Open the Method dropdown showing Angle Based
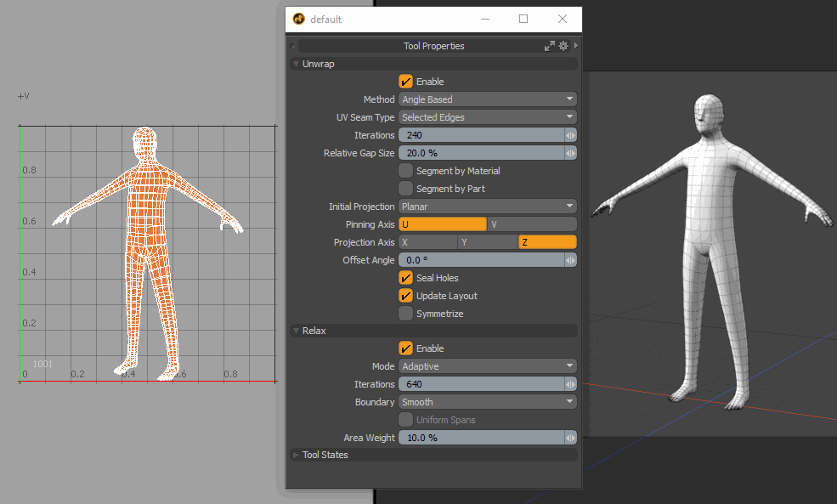The width and height of the screenshot is (837, 504). click(x=487, y=99)
